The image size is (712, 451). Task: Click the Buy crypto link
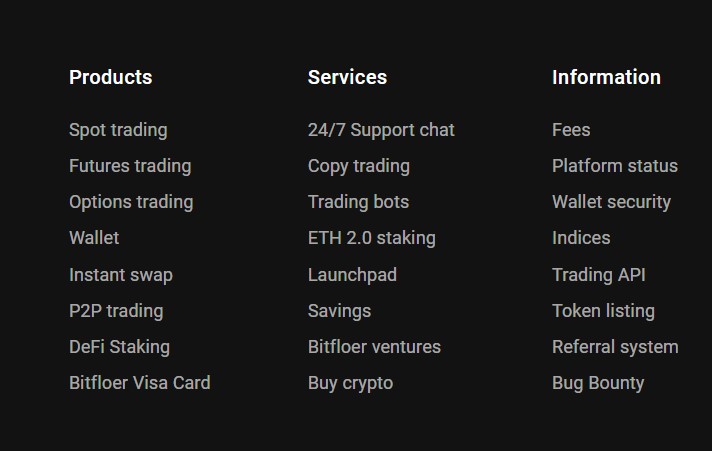click(x=350, y=383)
